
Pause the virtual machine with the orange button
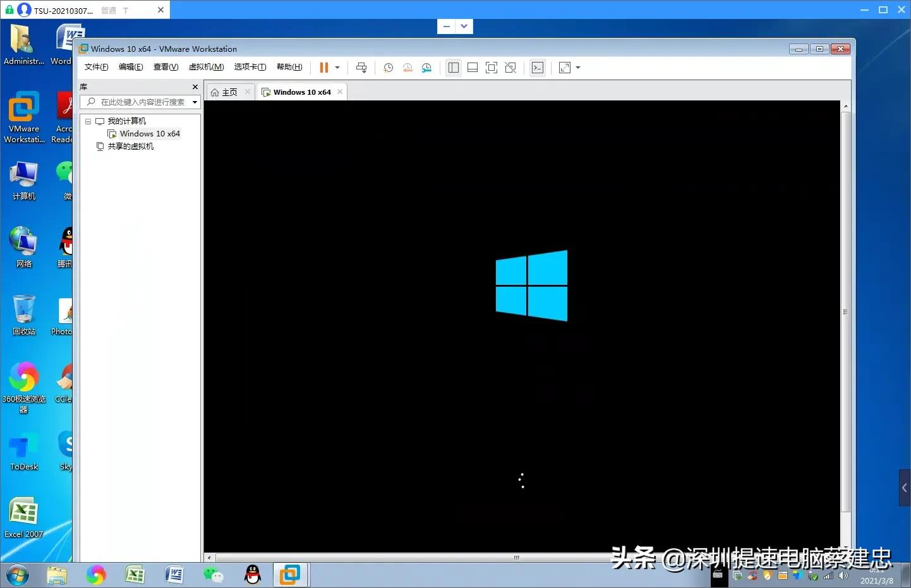[x=323, y=68]
